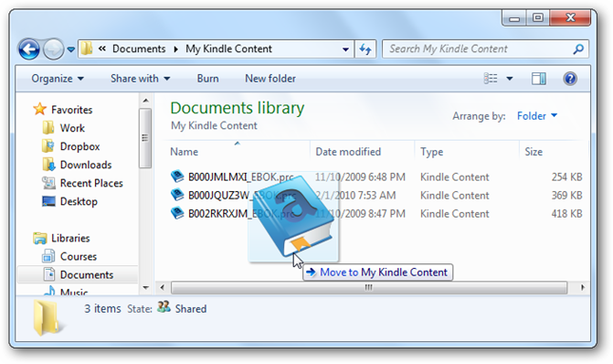Click the 369 KB size cell

[566, 196]
